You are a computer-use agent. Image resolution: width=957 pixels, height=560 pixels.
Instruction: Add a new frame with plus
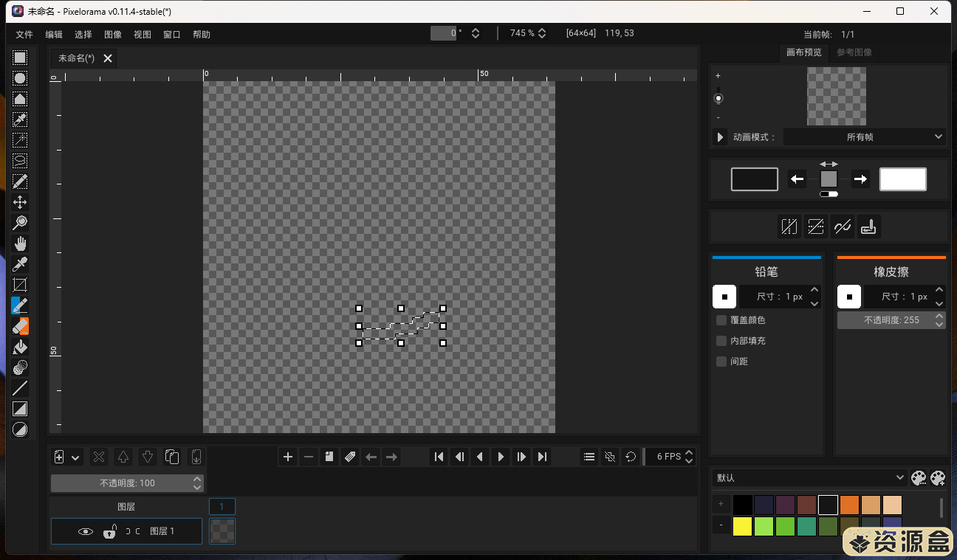click(288, 457)
